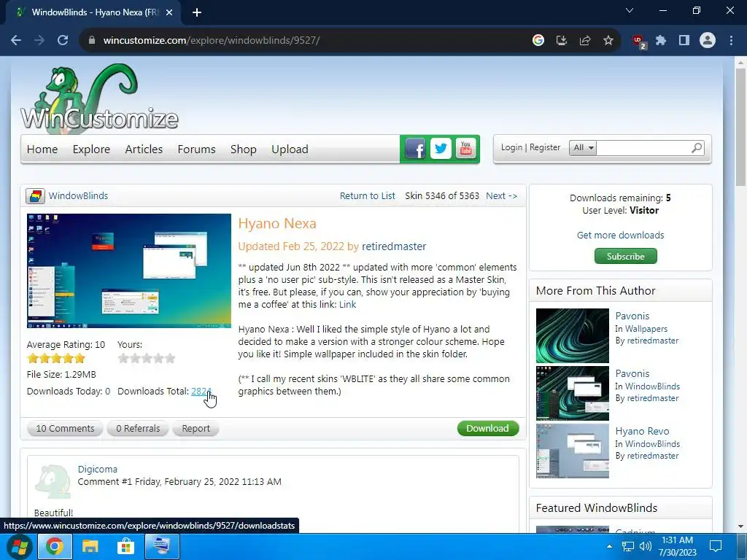The image size is (747, 560).
Task: Click the install app icon in address bar
Action: (562, 41)
